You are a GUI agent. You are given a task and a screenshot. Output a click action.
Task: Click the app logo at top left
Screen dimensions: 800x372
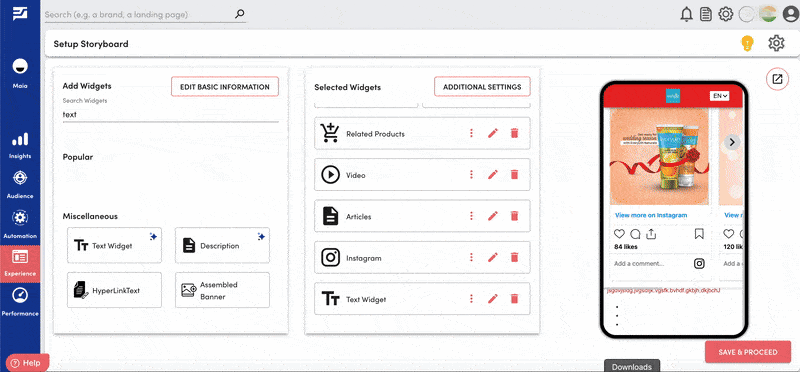click(20, 13)
